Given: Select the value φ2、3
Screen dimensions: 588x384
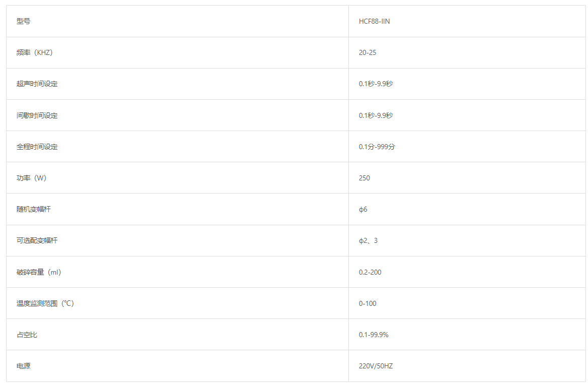Looking at the screenshot, I should coord(368,240).
